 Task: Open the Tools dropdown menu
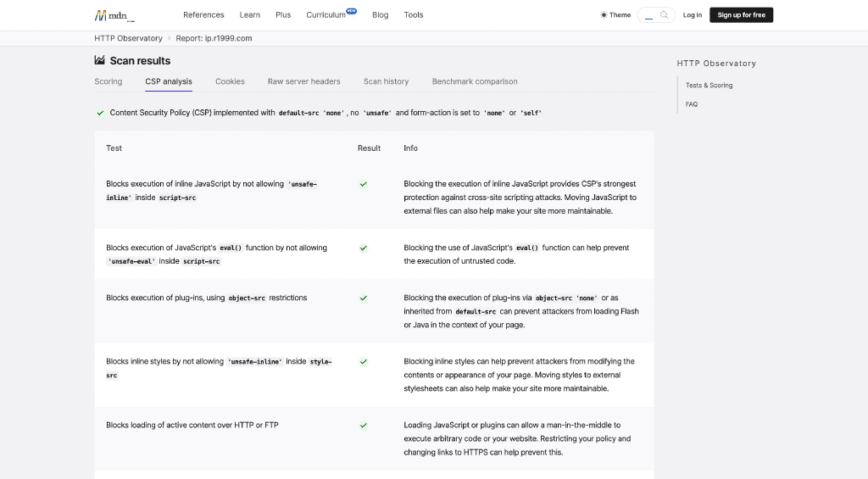tap(414, 15)
